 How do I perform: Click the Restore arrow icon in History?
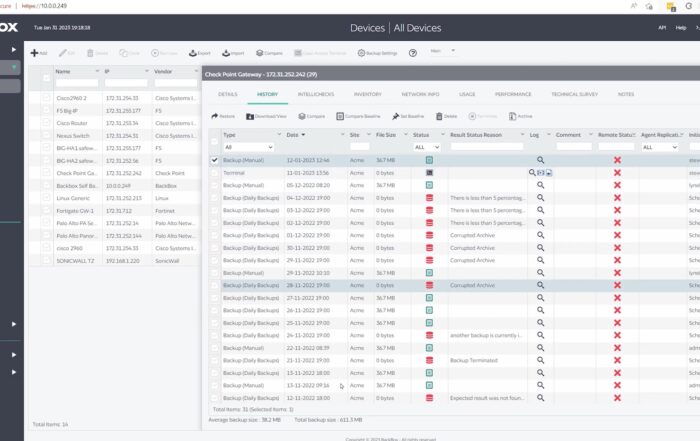coord(215,116)
